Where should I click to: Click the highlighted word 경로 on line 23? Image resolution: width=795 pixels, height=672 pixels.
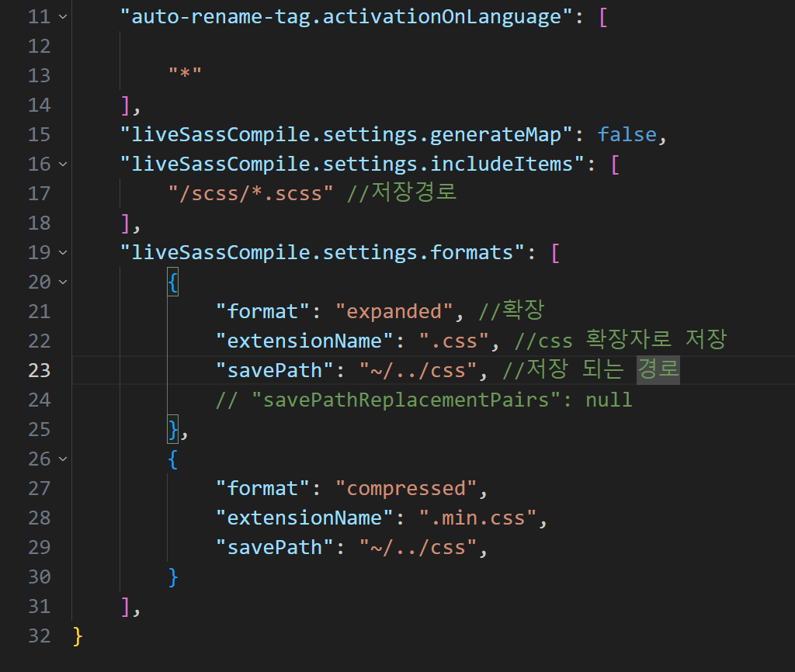click(x=658, y=369)
